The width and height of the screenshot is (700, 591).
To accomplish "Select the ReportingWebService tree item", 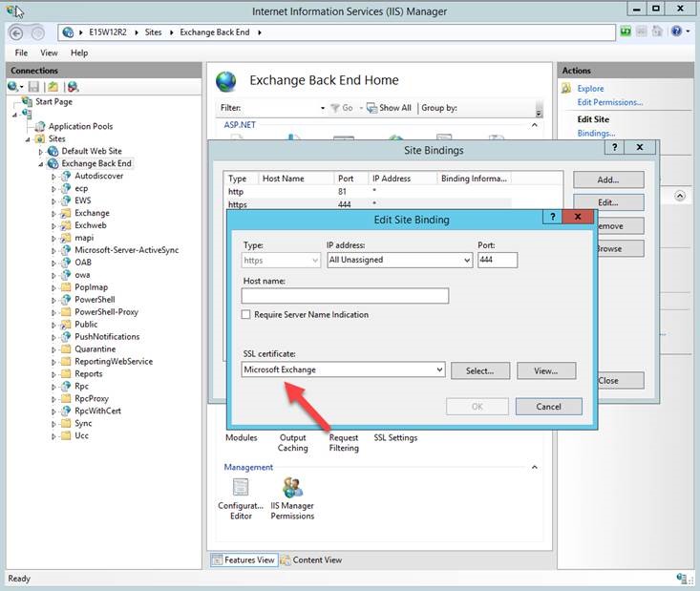I will tap(114, 362).
